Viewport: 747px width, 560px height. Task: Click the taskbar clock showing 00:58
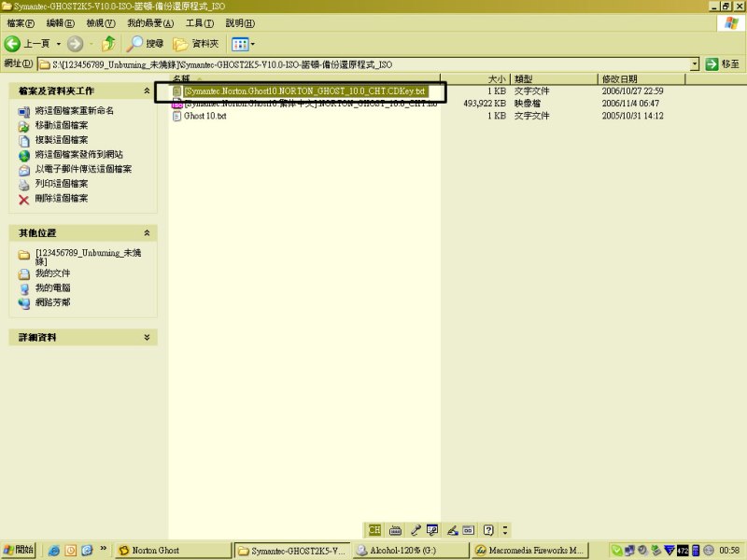(x=729, y=551)
